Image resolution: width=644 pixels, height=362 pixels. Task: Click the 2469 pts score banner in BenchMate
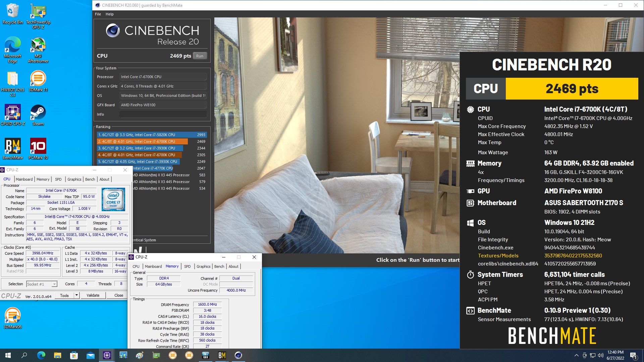(572, 89)
